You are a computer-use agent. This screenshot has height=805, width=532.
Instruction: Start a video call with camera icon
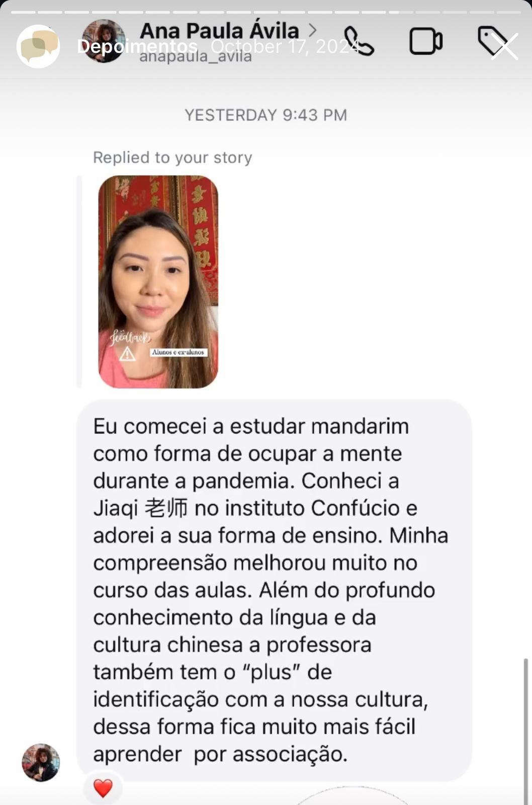[x=425, y=41]
